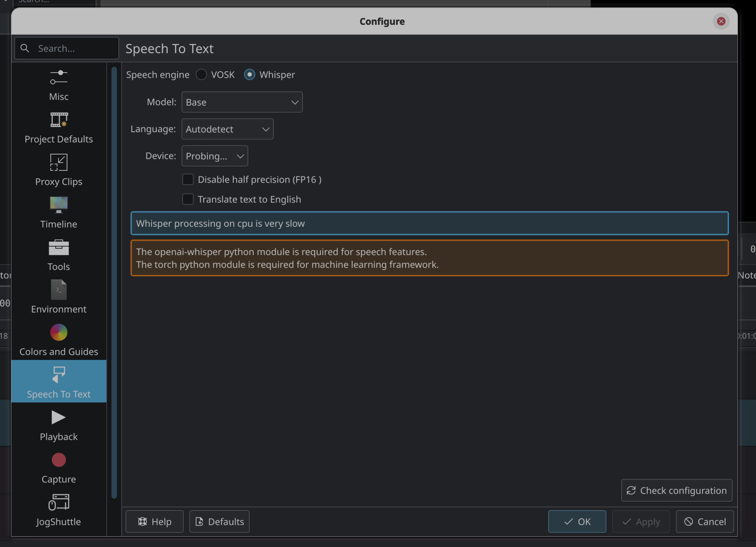Enable the Disable half precision checkbox
Screen dimensions: 756x547
(188, 179)
